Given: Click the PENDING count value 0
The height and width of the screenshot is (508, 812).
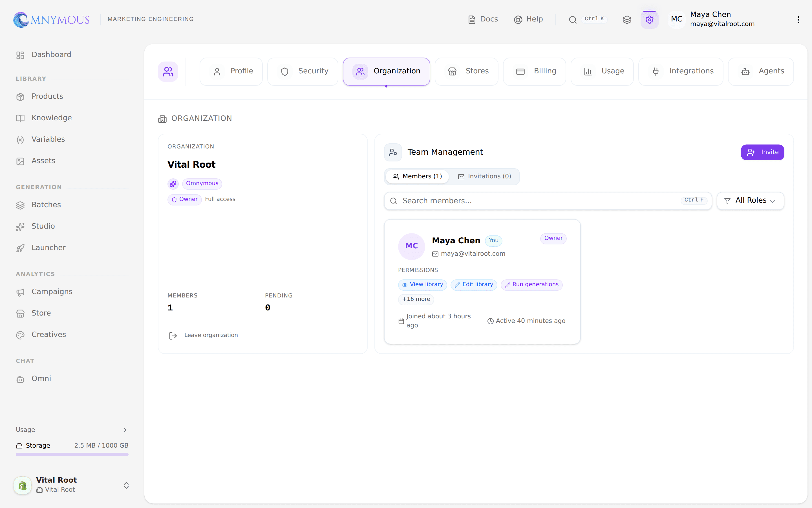Looking at the screenshot, I should (x=267, y=308).
